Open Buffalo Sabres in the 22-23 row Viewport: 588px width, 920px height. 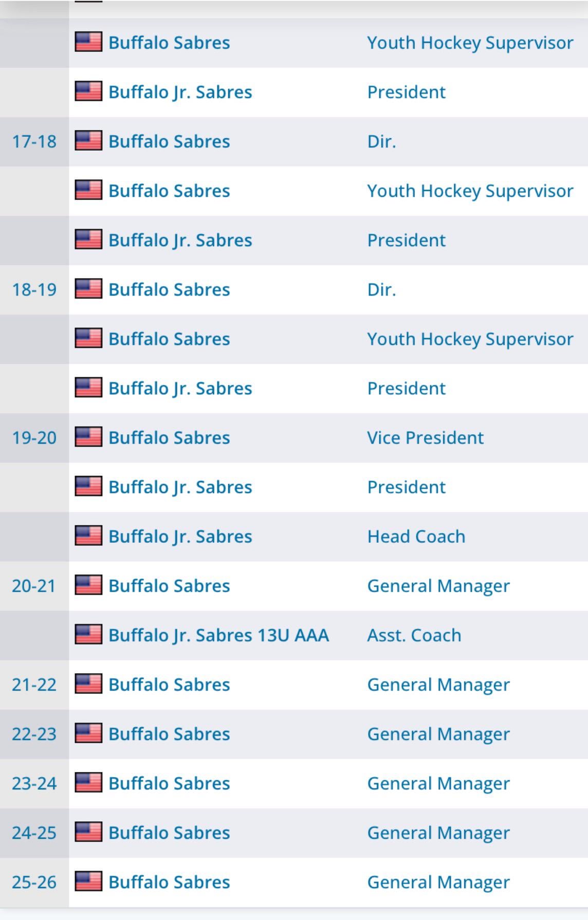169,733
